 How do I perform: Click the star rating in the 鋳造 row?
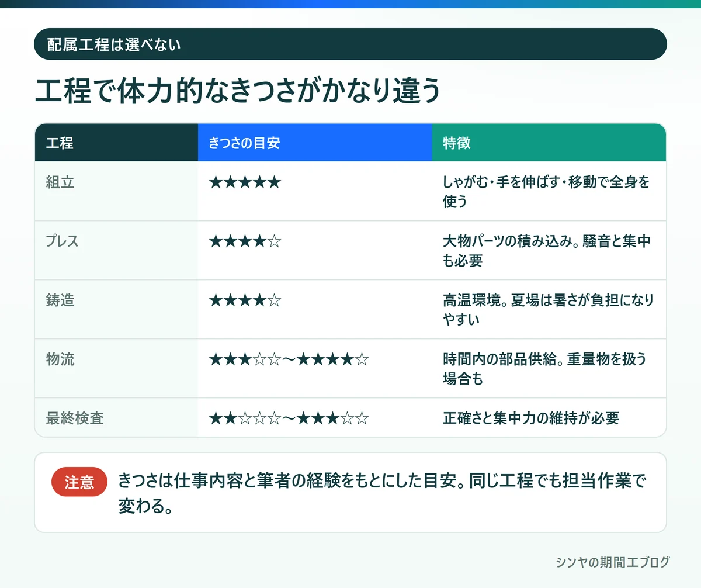pos(245,300)
